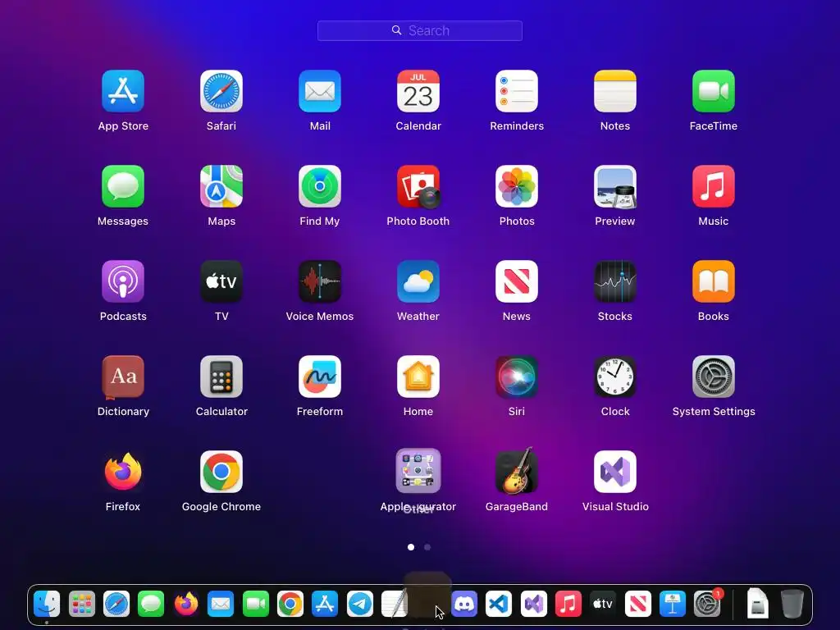Open News from the Launchpad grid
The width and height of the screenshot is (840, 630).
(x=517, y=281)
